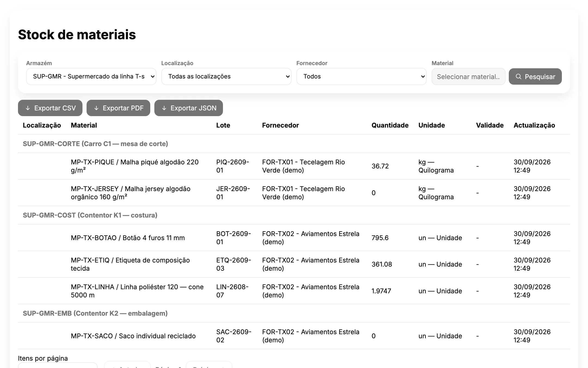Select the SUP-GMR-CORTE group row
Image resolution: width=588 pixels, height=368 pixels.
294,144
